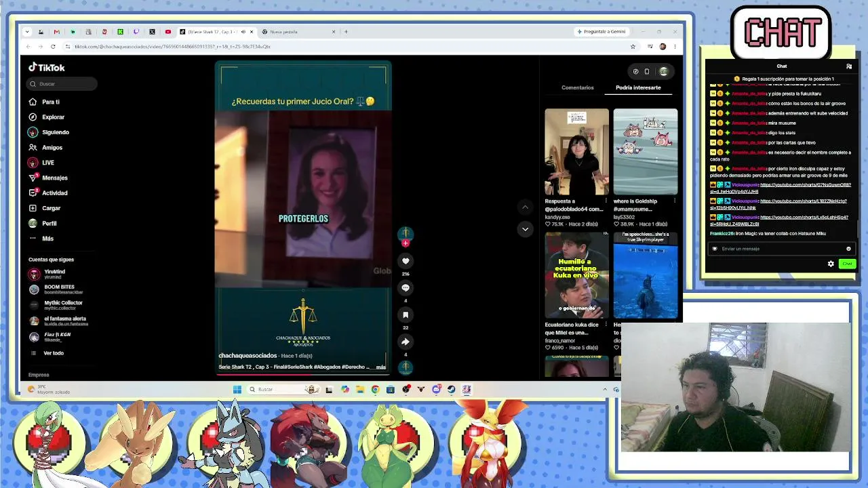The height and width of the screenshot is (488, 868).
Task: Reload the page in Chrome
Action: coord(53,47)
